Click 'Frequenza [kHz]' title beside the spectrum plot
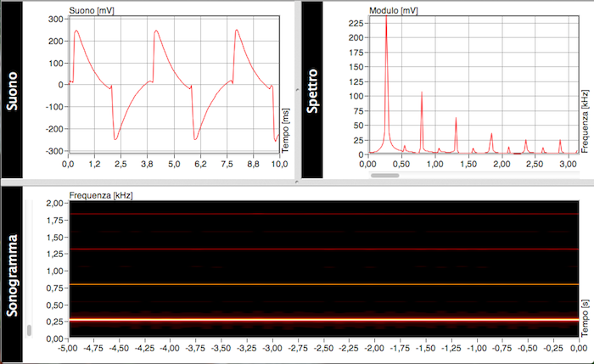 tap(585, 121)
